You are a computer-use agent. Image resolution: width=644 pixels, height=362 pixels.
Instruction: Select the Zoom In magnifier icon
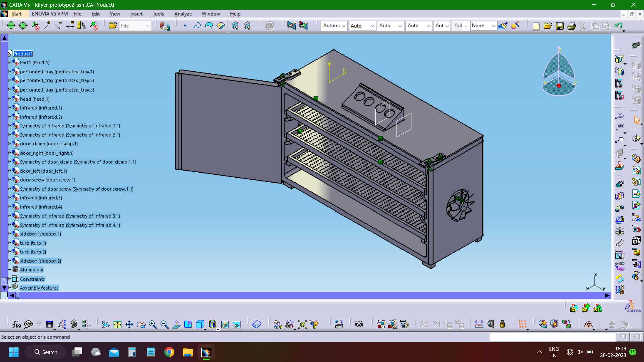[153, 324]
